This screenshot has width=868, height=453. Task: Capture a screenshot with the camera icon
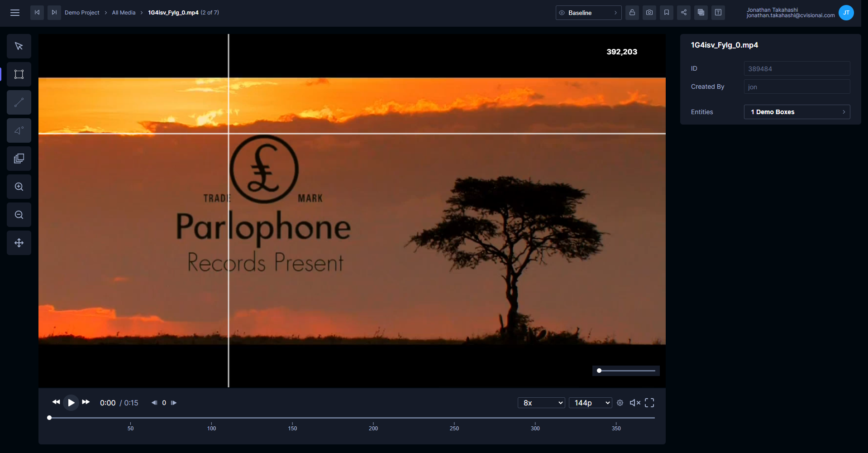tap(649, 13)
